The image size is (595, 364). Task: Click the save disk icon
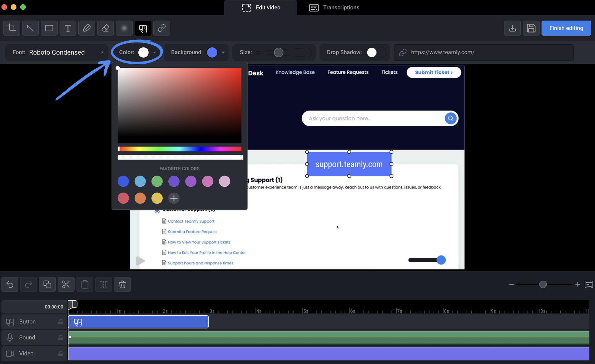(x=531, y=28)
